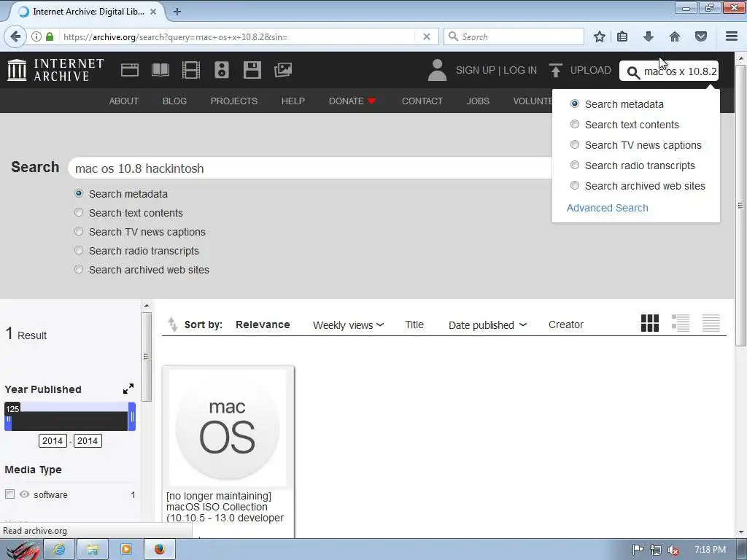
Task: Go to Firefox home page icon
Action: tap(675, 36)
